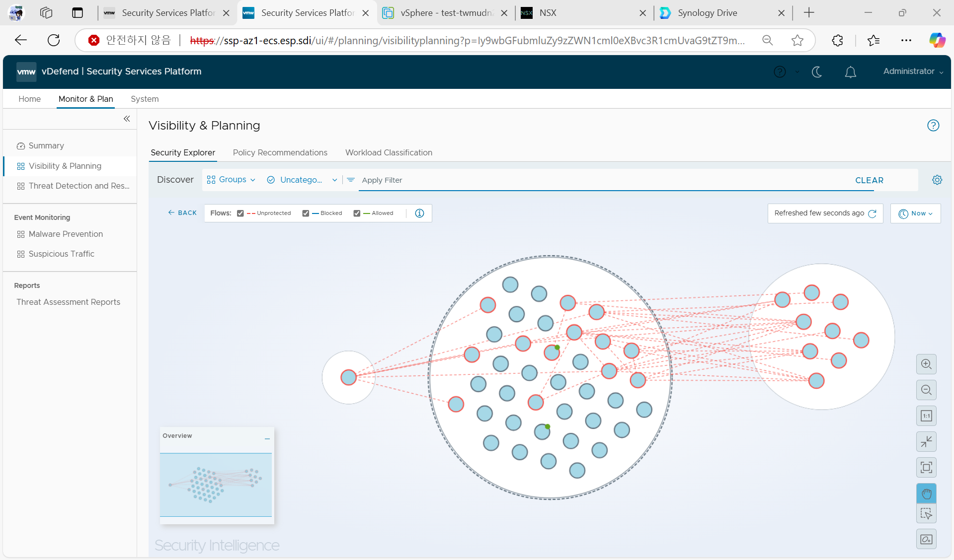
Task: Click the bottom canvas tool below selection
Action: click(926, 539)
